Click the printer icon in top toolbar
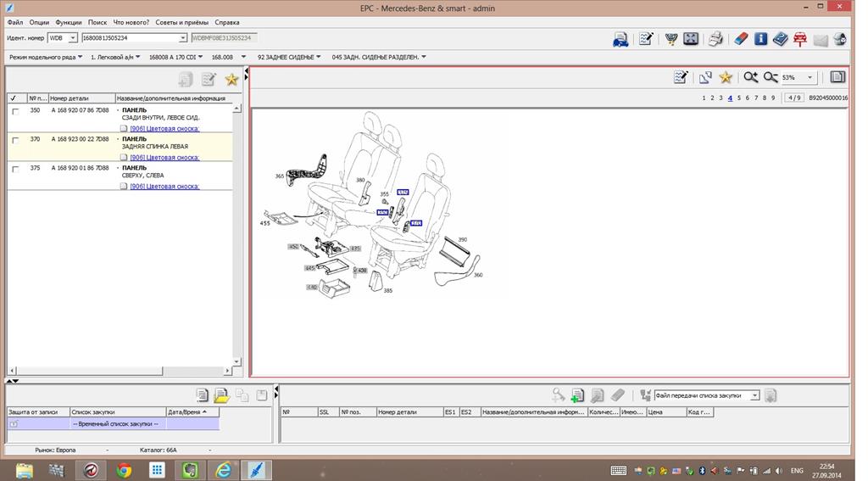Image resolution: width=868 pixels, height=481 pixels. click(715, 39)
